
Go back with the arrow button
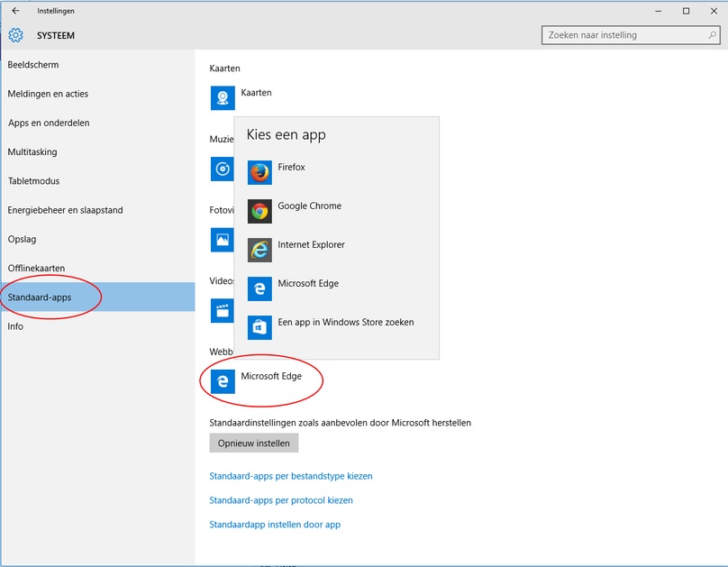[16, 11]
